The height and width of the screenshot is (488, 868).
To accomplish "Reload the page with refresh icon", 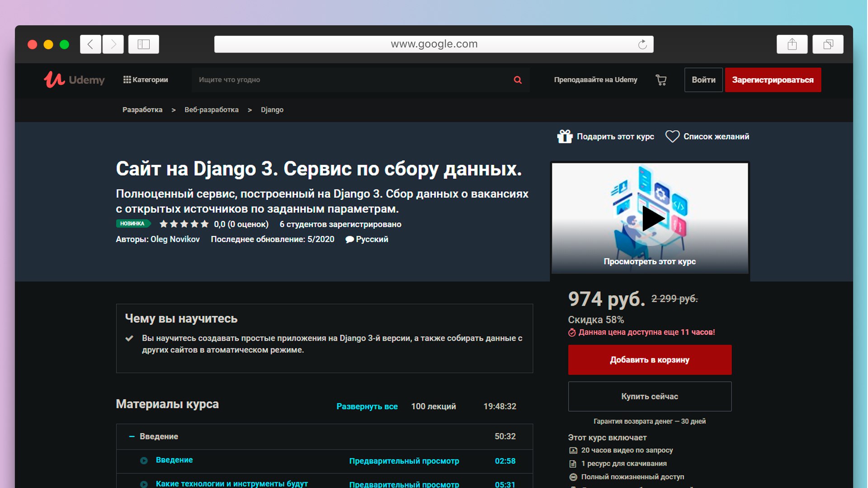I will point(642,44).
